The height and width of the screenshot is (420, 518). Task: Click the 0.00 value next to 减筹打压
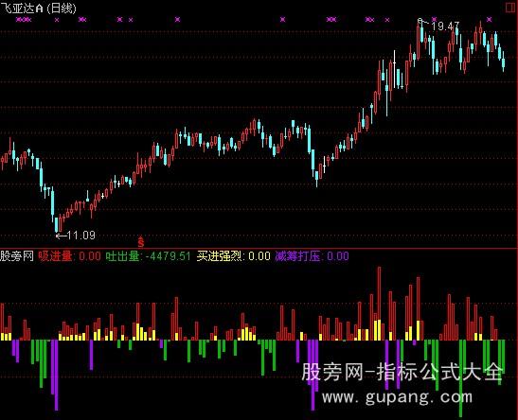[338, 256]
